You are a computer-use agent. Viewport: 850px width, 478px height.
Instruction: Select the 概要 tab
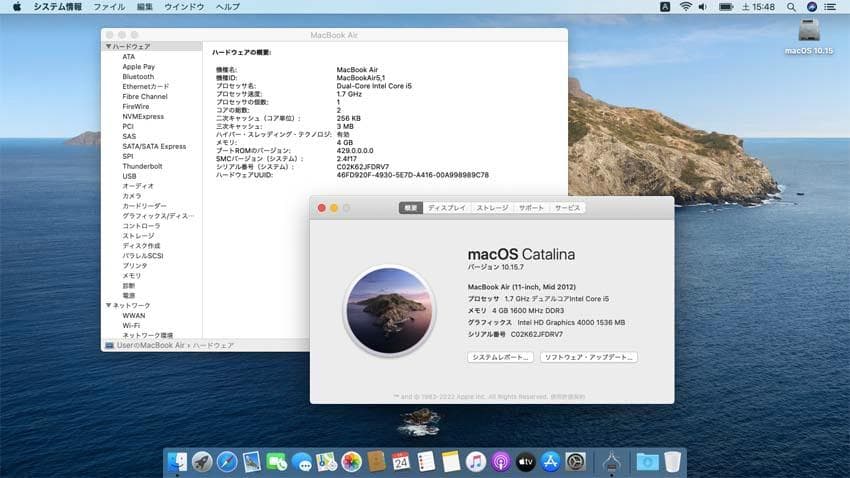(411, 208)
